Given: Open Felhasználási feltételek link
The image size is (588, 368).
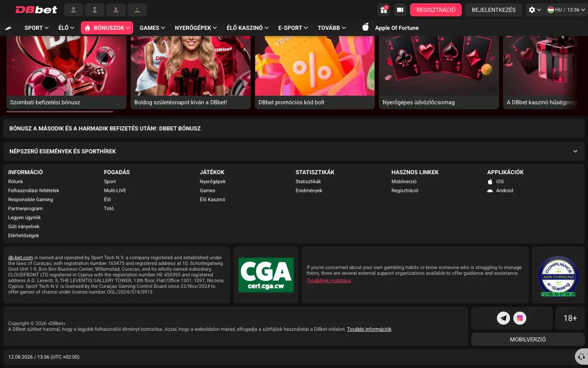Looking at the screenshot, I should pos(34,190).
